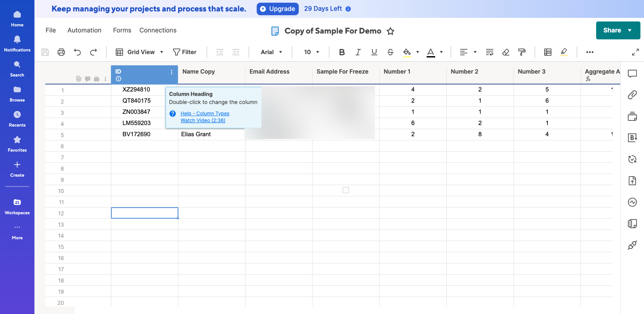Click the Clear Formatting eraser icon

(x=506, y=52)
